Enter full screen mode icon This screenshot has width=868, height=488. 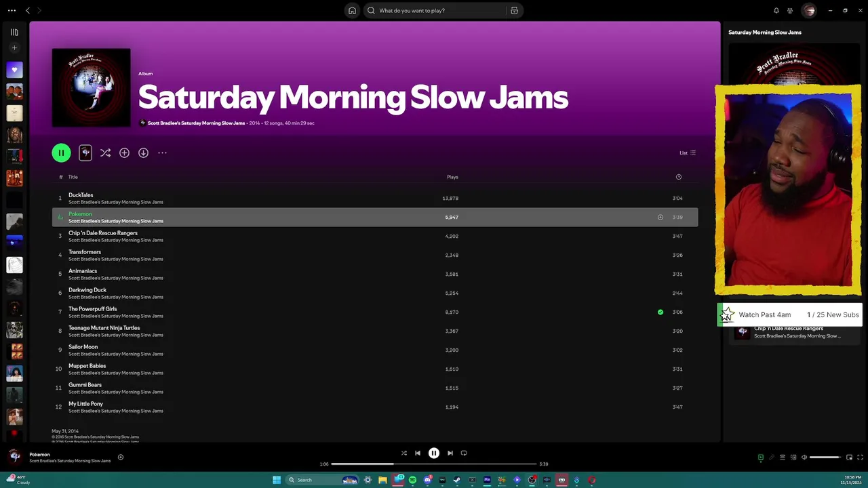click(860, 457)
